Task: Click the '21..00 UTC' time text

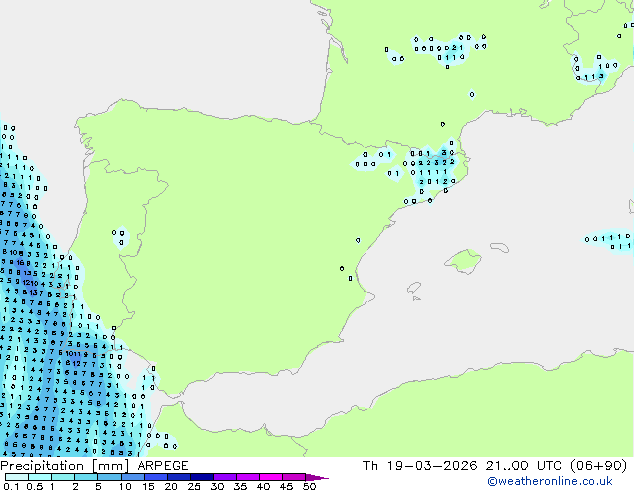Action: tap(524, 466)
